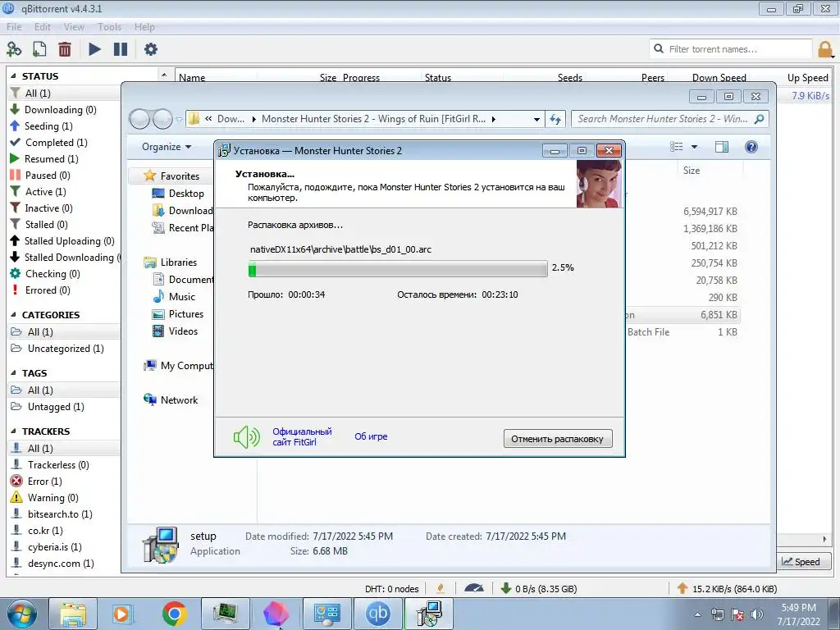Toggle the Explorer preview pane icon
The width and height of the screenshot is (840, 630).
coord(722,147)
